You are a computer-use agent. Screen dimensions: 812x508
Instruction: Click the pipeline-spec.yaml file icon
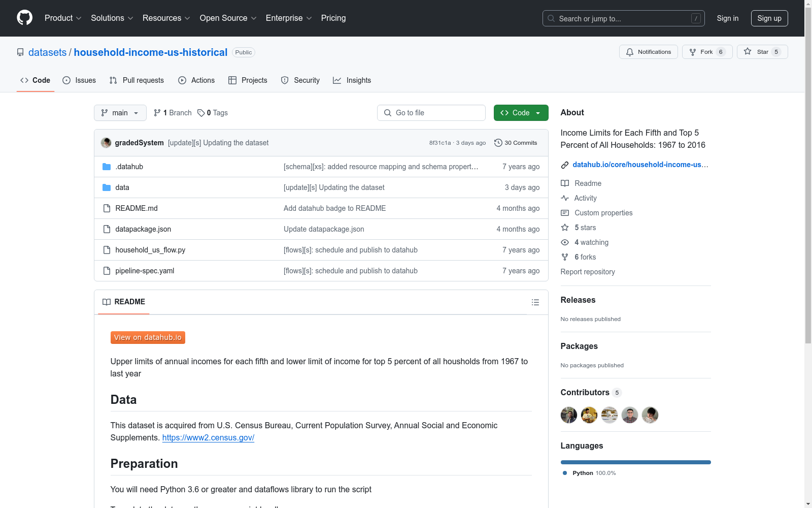(107, 271)
